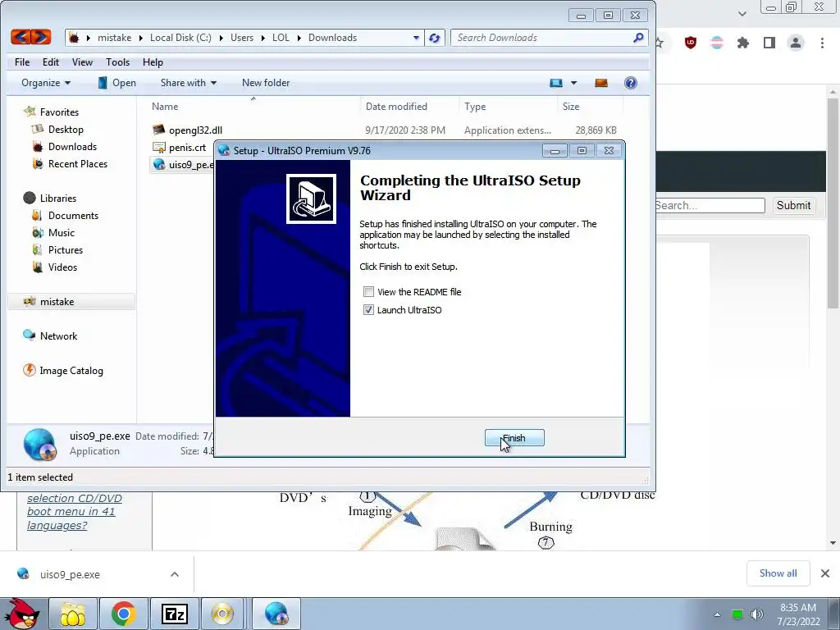Screen dimensions: 840x630
Task: Click the magnifier icon in Search Downloads
Action: (x=638, y=38)
